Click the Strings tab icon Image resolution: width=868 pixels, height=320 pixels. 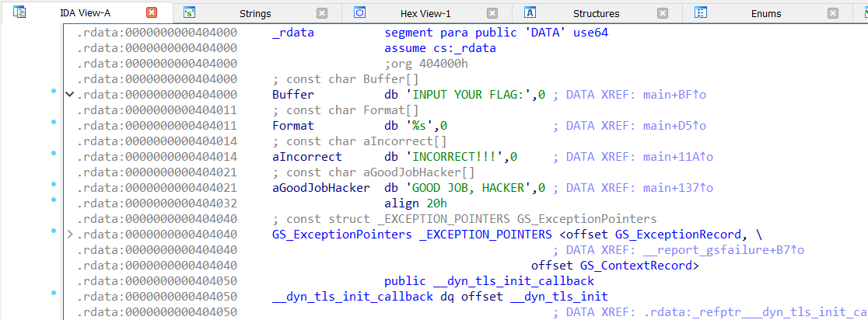(190, 12)
